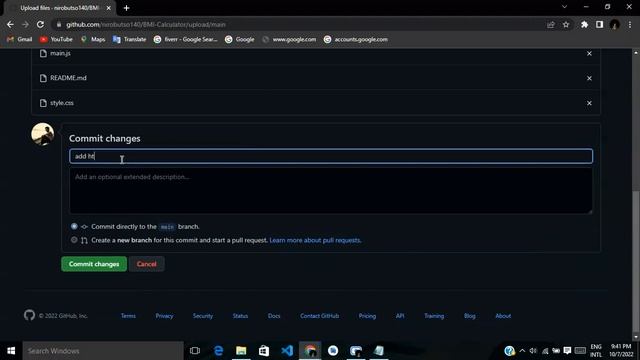Click the main.js file icon
This screenshot has height=360, width=640.
pos(43,53)
